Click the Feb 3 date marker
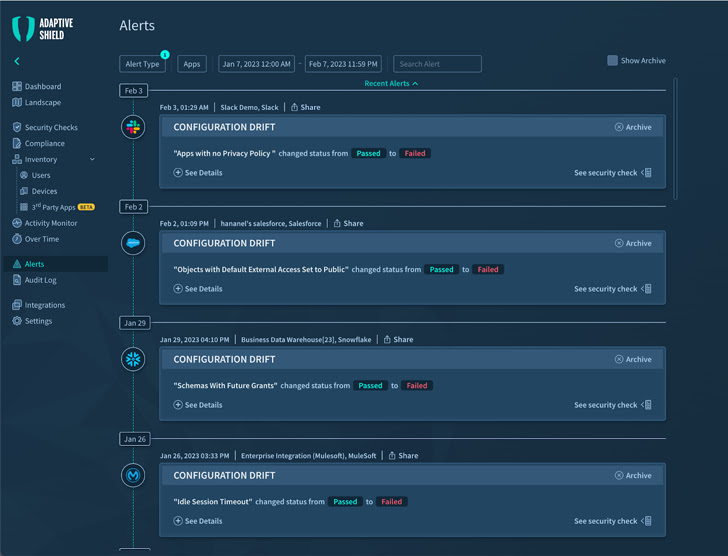Viewport: 728px width, 556px height. (134, 91)
